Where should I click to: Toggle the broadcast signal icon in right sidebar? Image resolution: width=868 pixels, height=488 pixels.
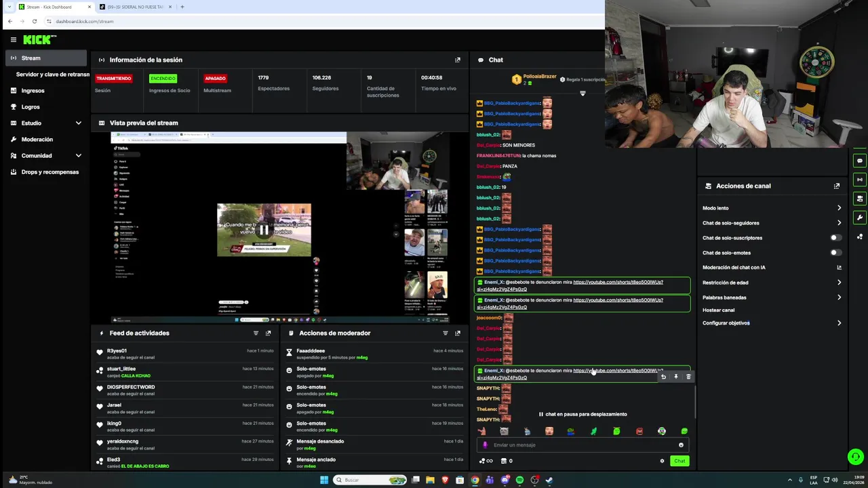[x=860, y=180]
